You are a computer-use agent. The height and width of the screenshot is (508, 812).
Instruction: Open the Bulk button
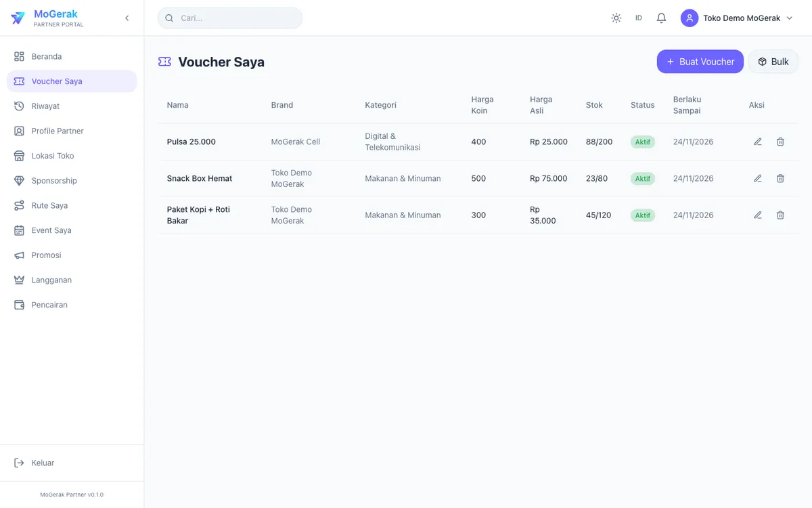click(773, 62)
